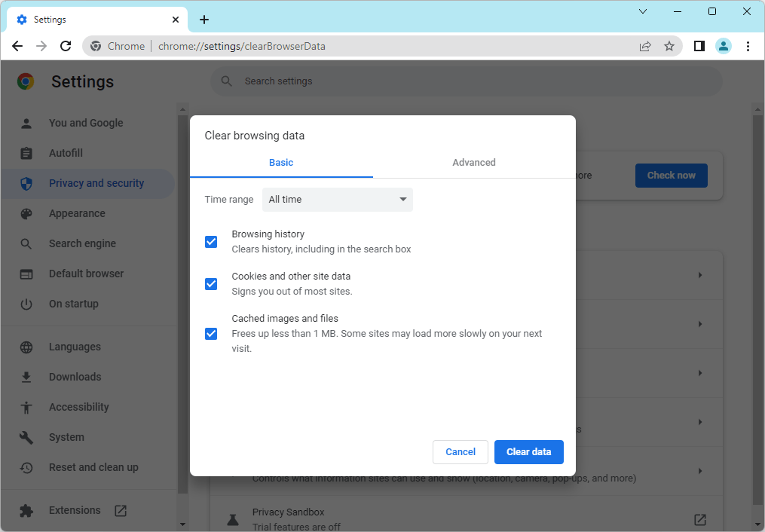Expand the privacy row arrow above Cancel button
Viewport: 765px width, 532px height.
coord(699,422)
